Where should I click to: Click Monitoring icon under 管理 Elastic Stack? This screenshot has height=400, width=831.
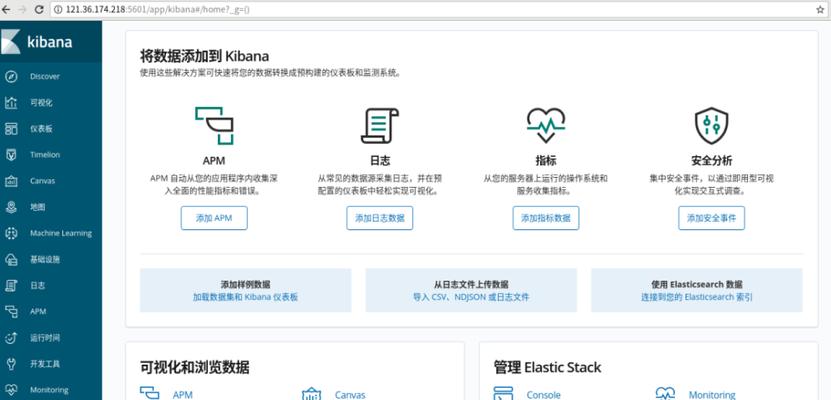665,393
